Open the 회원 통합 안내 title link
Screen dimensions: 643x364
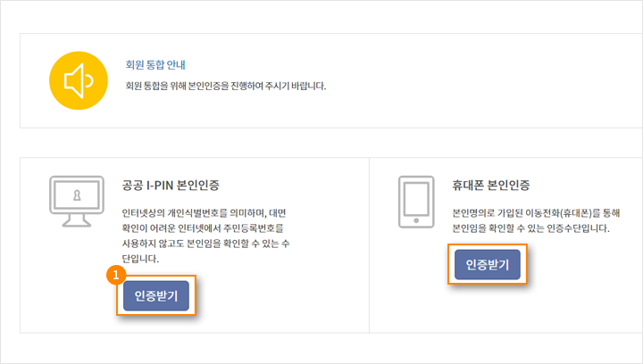[155, 65]
